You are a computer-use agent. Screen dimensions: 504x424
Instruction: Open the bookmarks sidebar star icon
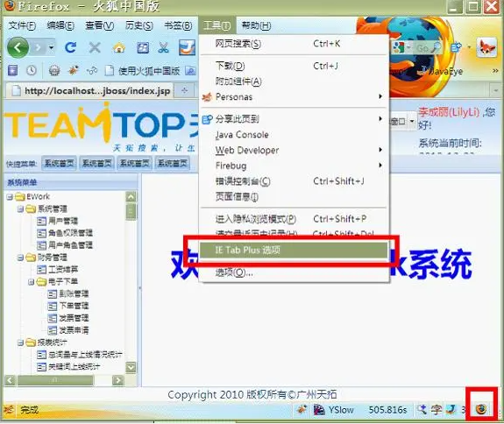pos(12,70)
